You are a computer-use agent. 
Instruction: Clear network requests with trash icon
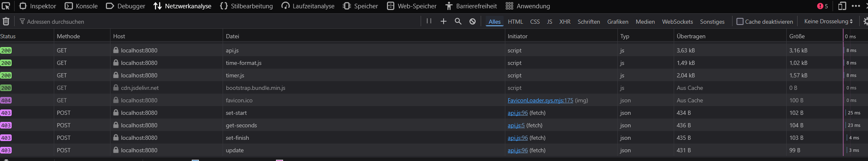pyautogui.click(x=6, y=21)
